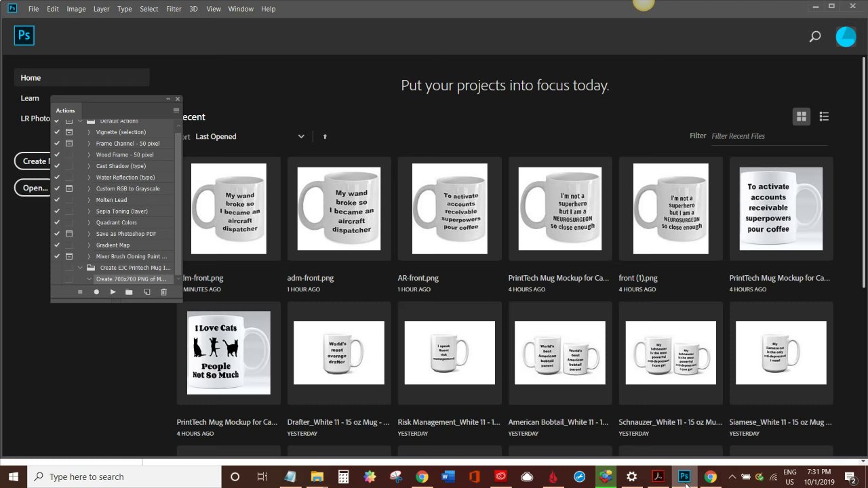
Task: Expand the Gradient Map action
Action: tap(89, 245)
